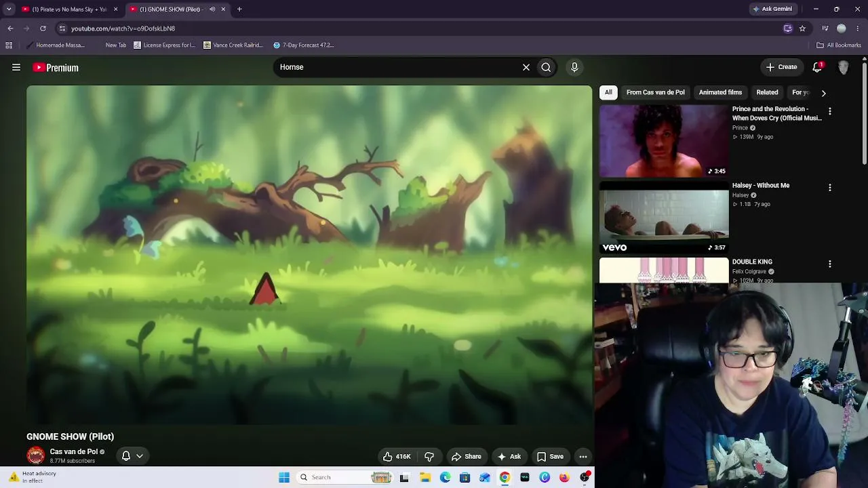Open Cas van de Pol channel avatar
Image resolution: width=868 pixels, height=488 pixels.
36,455
